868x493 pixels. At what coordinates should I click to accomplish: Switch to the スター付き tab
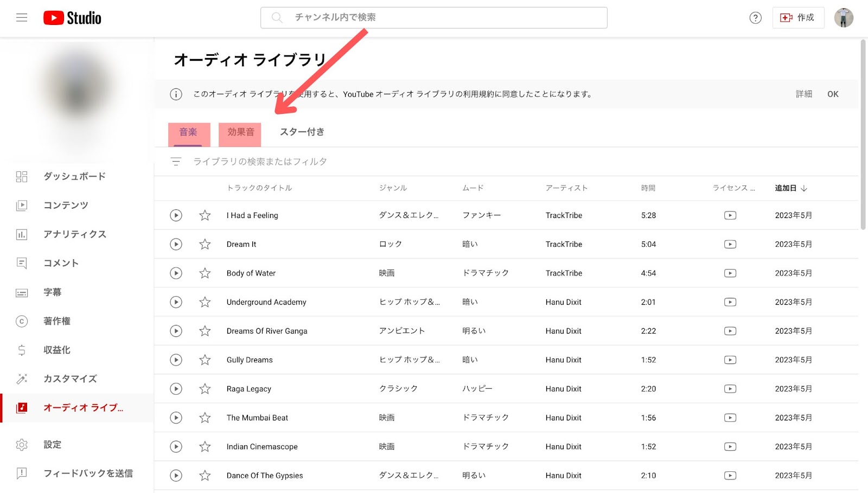click(x=302, y=132)
